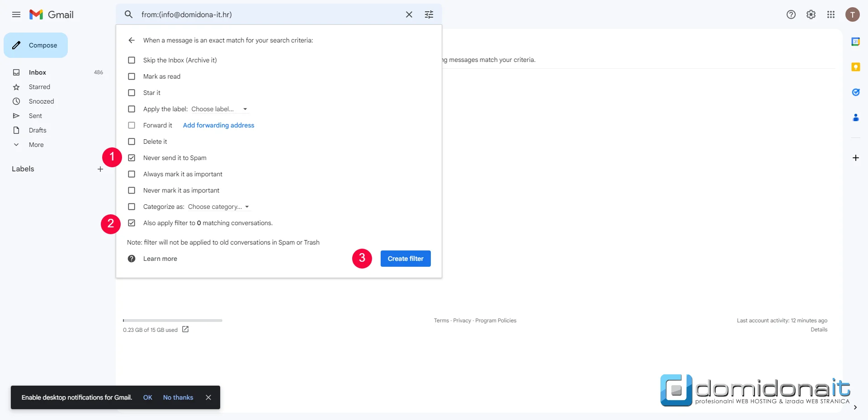Click the search field with from:(info@domidona-it.hr)
868x420 pixels.
click(271, 14)
